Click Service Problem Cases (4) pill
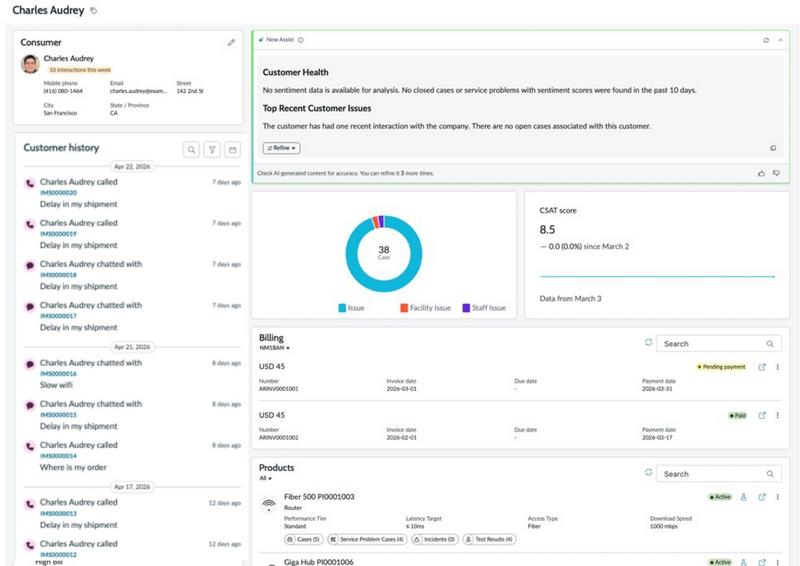 click(x=367, y=539)
